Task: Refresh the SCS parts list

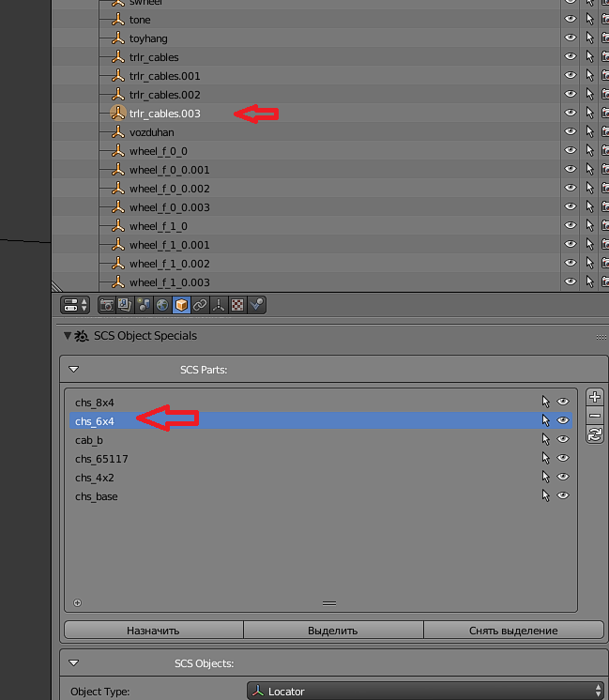Action: tap(595, 434)
